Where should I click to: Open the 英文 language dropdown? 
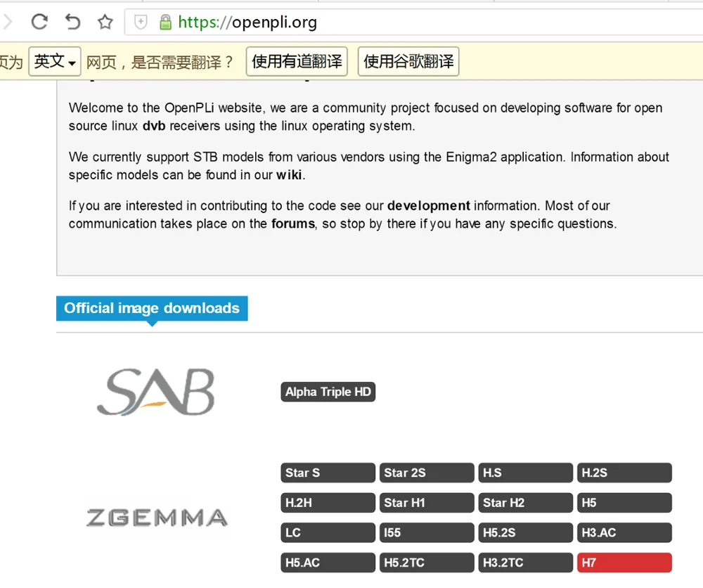point(54,62)
